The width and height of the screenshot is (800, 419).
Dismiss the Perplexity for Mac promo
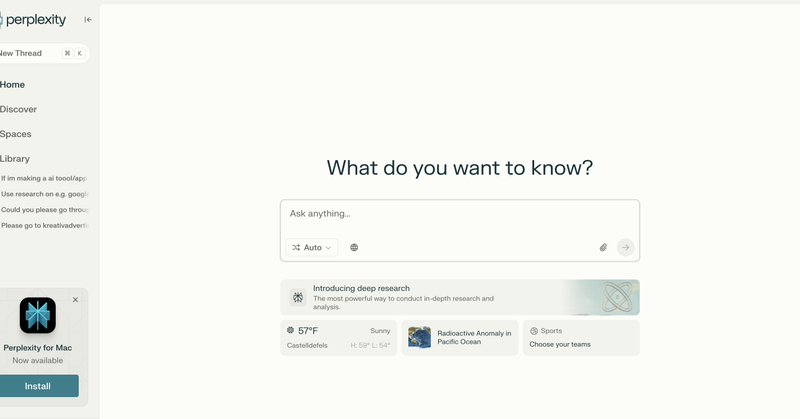(76, 300)
